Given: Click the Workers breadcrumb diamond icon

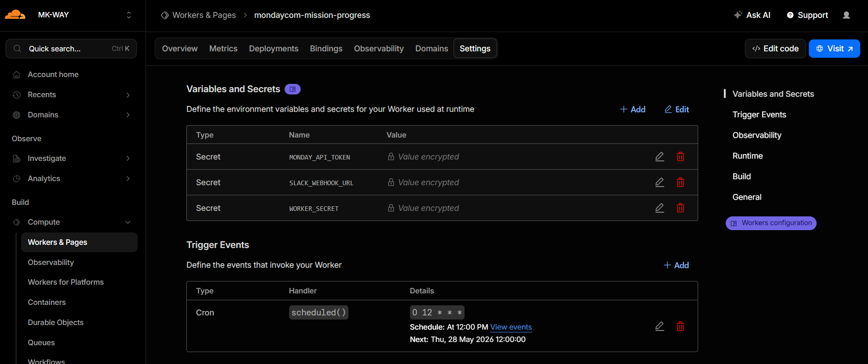Looking at the screenshot, I should (165, 15).
